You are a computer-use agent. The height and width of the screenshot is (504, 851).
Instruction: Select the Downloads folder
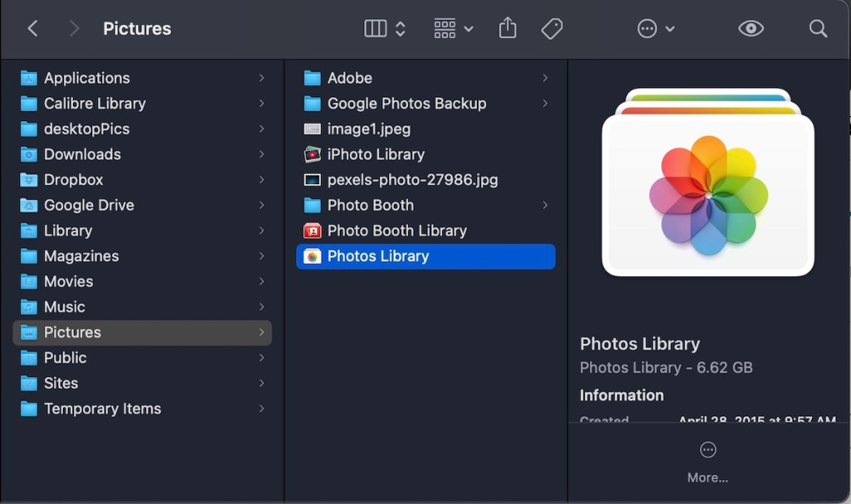point(82,154)
